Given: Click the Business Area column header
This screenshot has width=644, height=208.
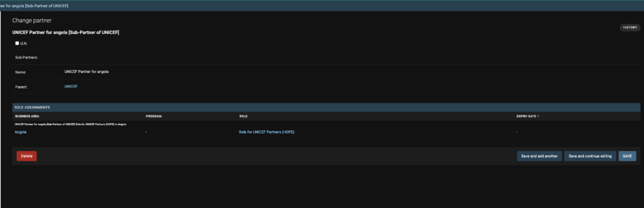Looking at the screenshot, I should tap(27, 116).
